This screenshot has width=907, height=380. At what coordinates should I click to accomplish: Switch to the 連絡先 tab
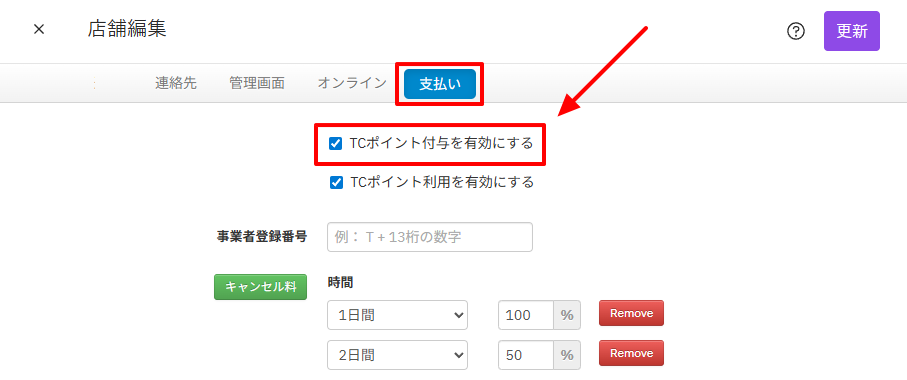(176, 83)
